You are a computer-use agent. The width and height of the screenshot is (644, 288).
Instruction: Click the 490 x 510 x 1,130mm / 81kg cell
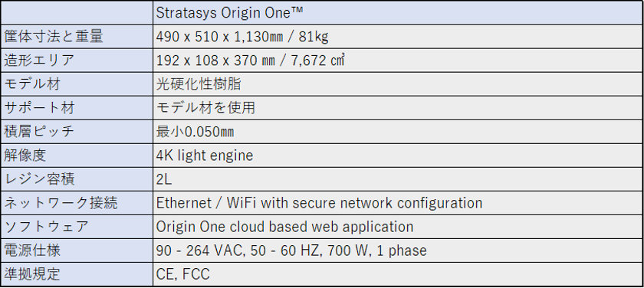click(398, 37)
